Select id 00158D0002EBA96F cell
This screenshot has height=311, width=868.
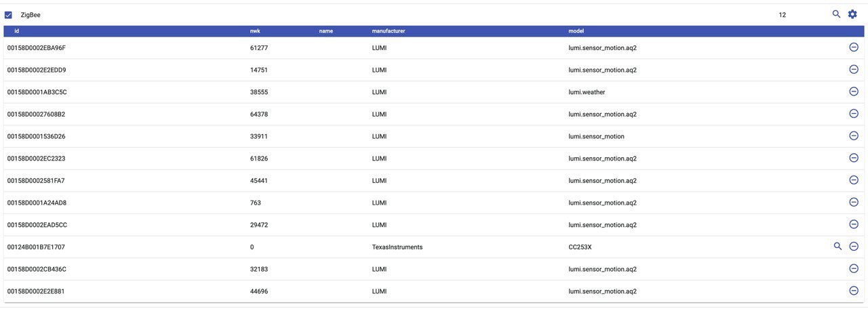37,48
